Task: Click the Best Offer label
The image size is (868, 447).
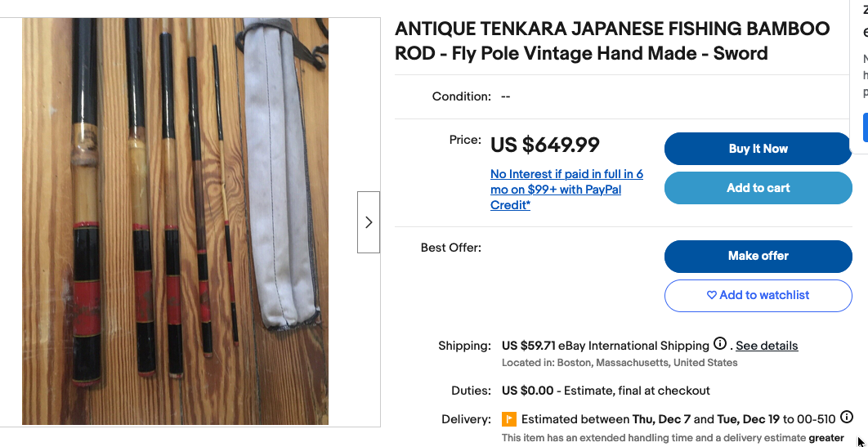Action: point(450,247)
